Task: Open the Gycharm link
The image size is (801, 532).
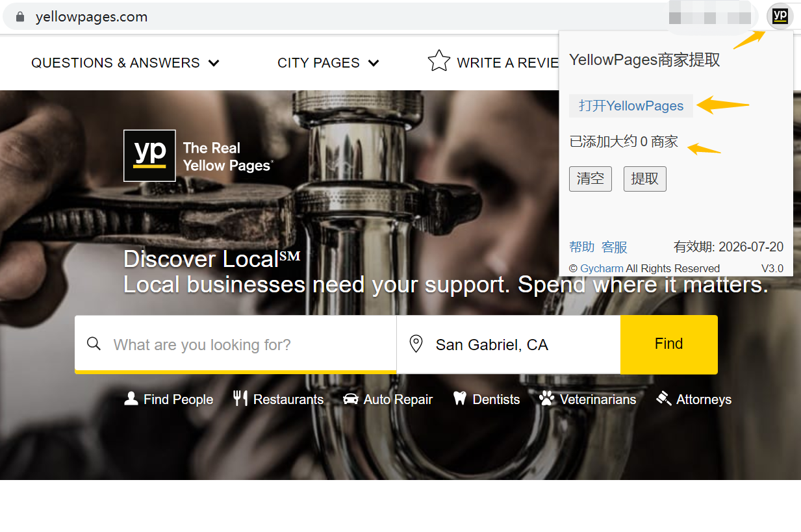Action: tap(602, 268)
